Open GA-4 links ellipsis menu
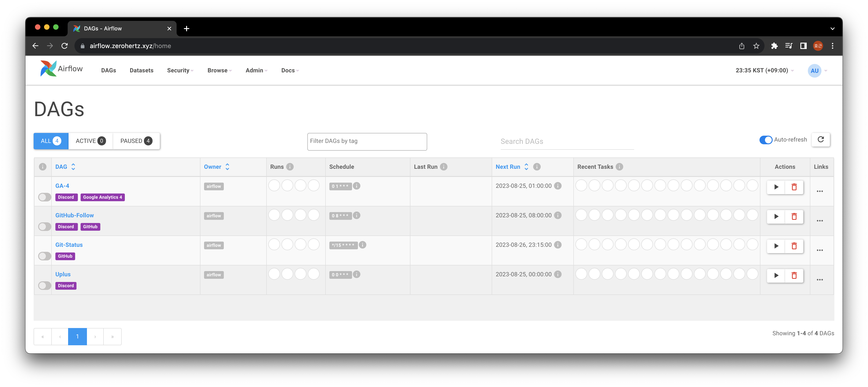The height and width of the screenshot is (387, 868). click(820, 191)
